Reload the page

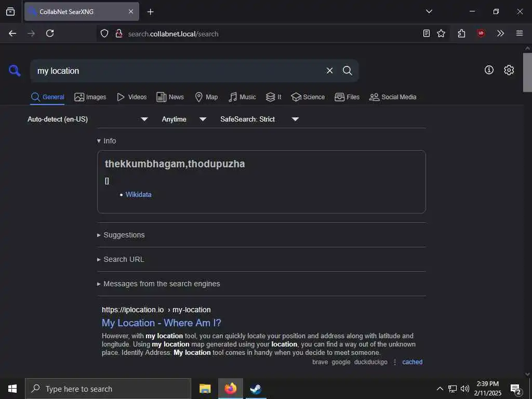pos(50,33)
